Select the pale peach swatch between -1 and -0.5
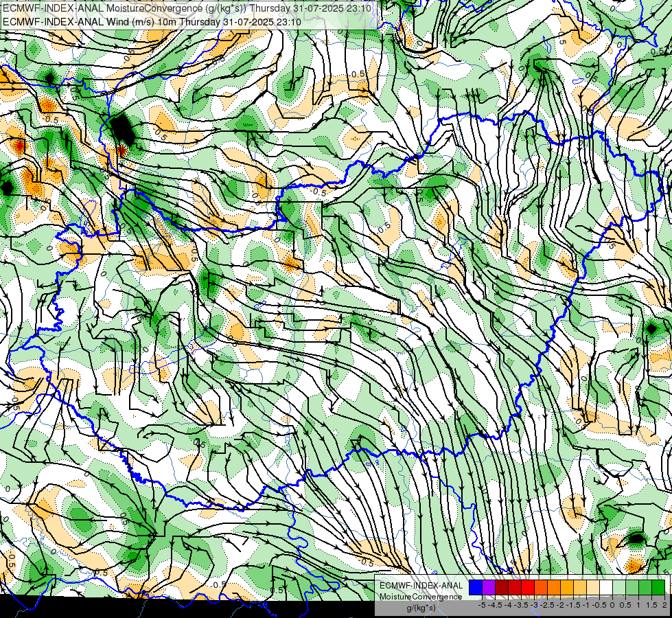Screen dimensions: 672x618 tap(593, 588)
